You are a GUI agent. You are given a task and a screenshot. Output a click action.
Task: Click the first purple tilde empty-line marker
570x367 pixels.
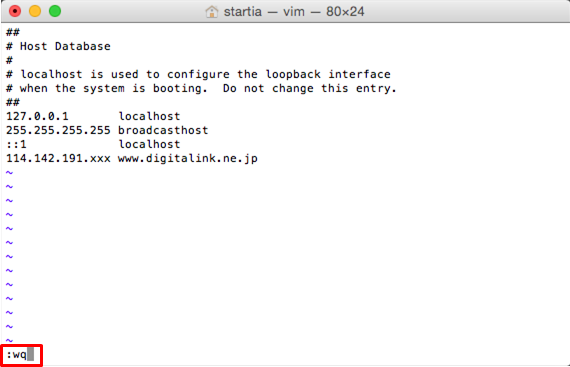click(9, 173)
